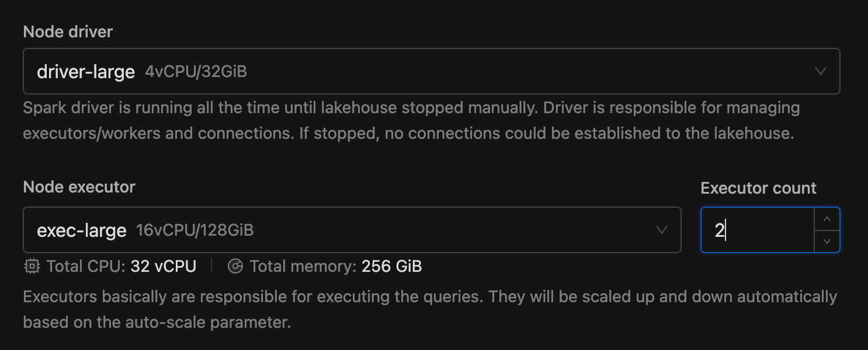Click the total memory gauge icon
The height and width of the screenshot is (350, 868).
(235, 267)
